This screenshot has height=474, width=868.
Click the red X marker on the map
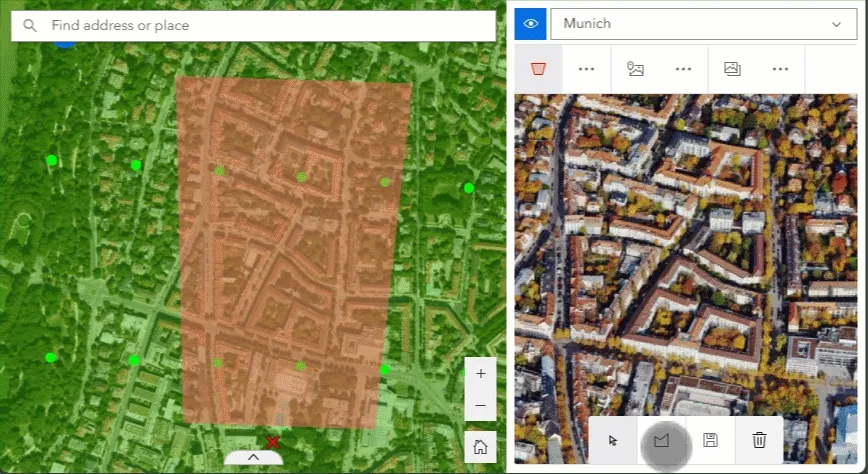click(272, 442)
